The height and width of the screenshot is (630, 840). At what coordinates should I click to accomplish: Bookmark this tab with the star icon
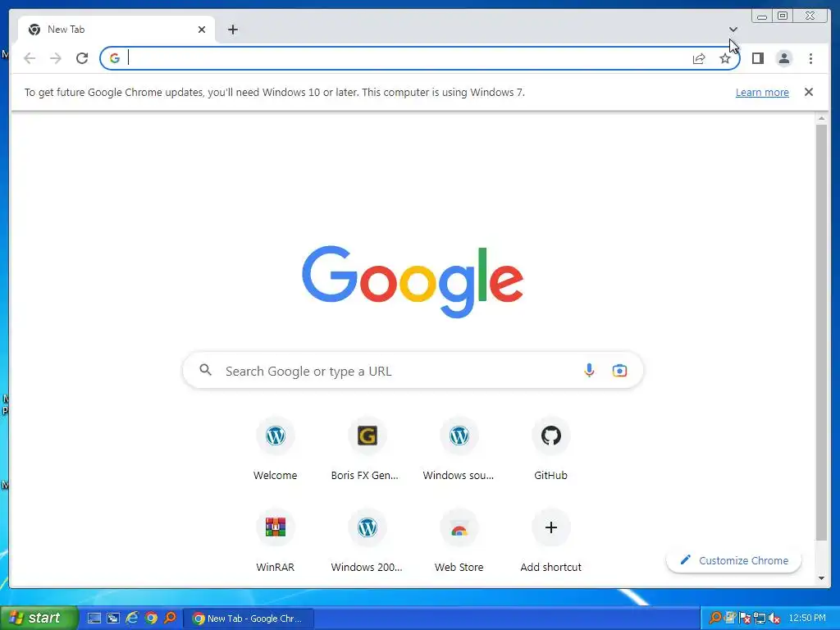(x=725, y=58)
